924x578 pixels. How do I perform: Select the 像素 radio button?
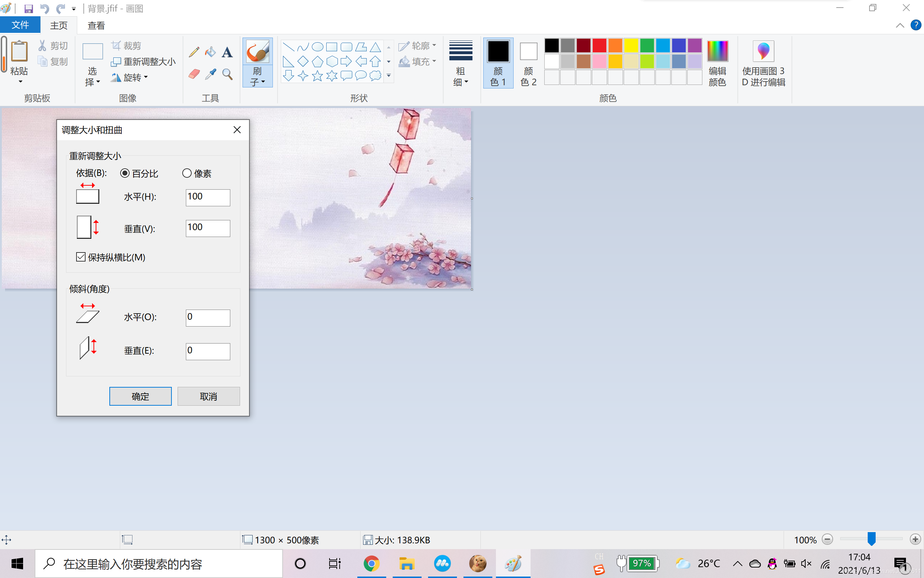pos(187,173)
